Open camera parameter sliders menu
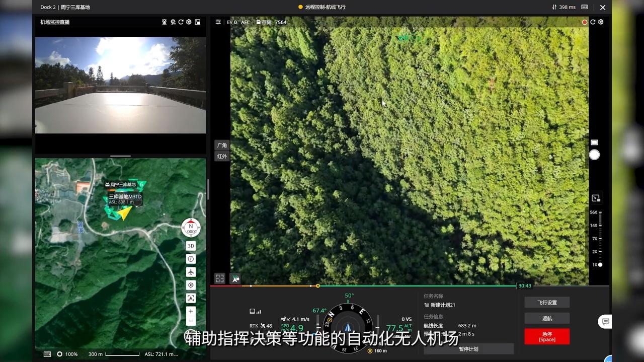644x362 pixels. (218, 22)
